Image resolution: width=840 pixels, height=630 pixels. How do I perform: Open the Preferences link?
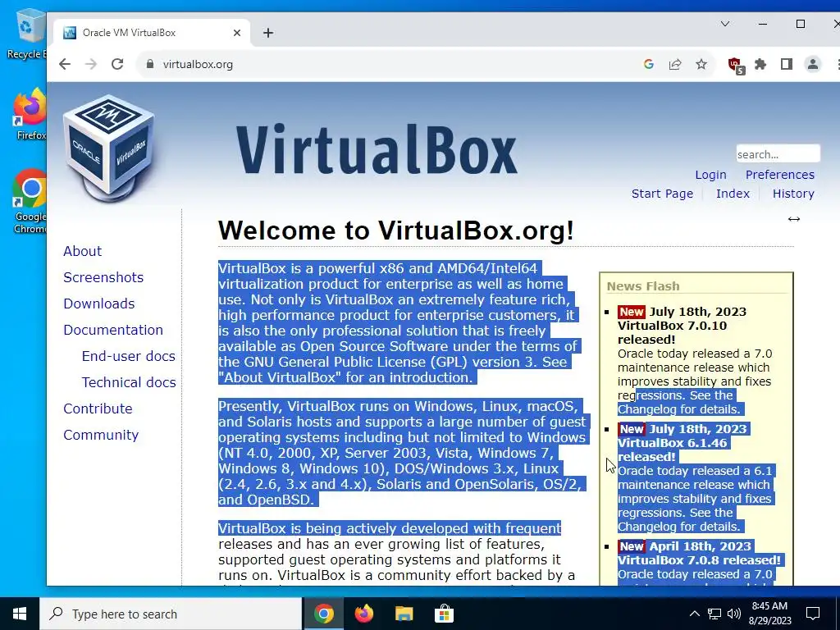pyautogui.click(x=780, y=175)
